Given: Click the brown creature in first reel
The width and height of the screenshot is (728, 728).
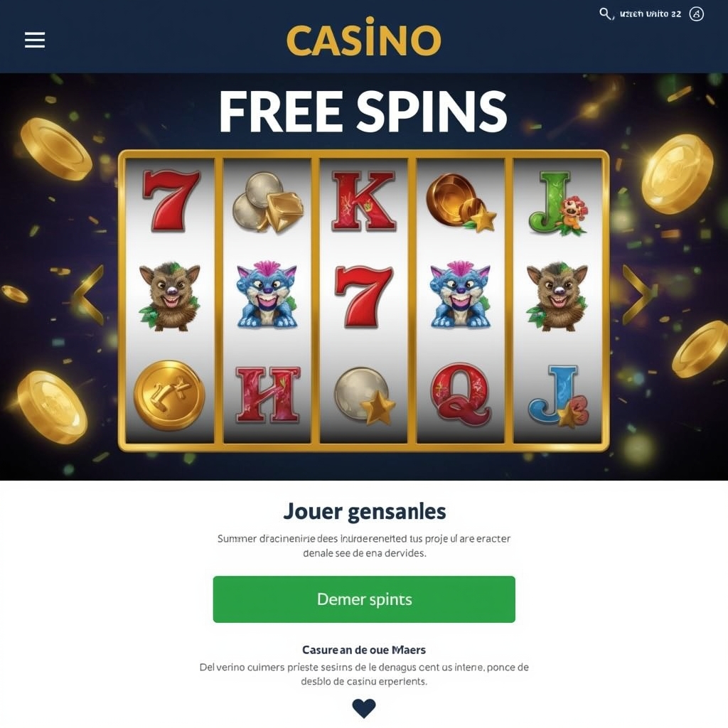Looking at the screenshot, I should click(169, 296).
